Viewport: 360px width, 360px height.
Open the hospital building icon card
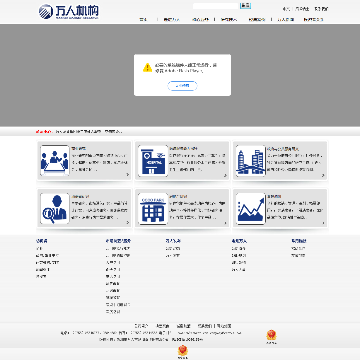click(153, 161)
